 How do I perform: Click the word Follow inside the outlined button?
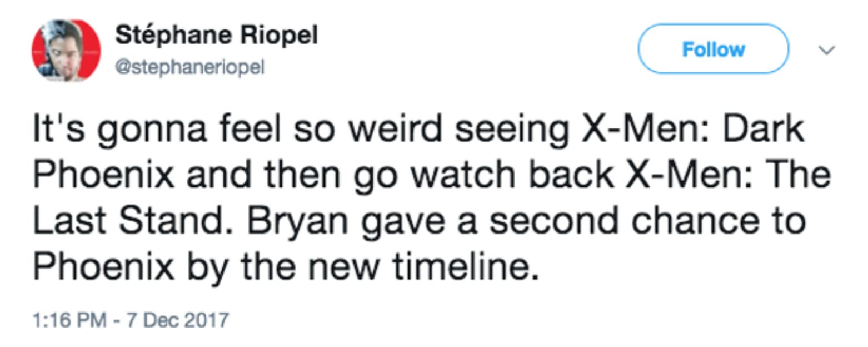point(713,49)
